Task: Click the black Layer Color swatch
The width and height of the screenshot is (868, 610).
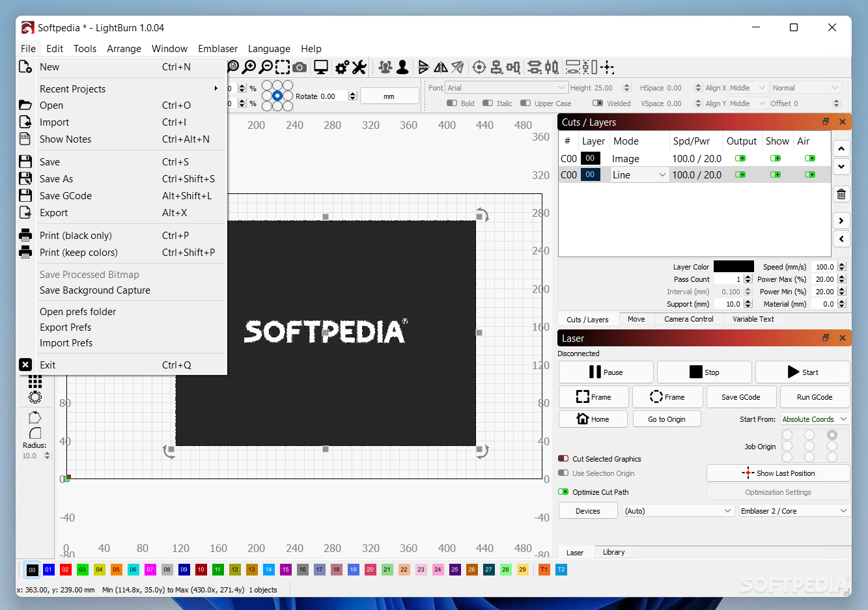Action: click(734, 266)
